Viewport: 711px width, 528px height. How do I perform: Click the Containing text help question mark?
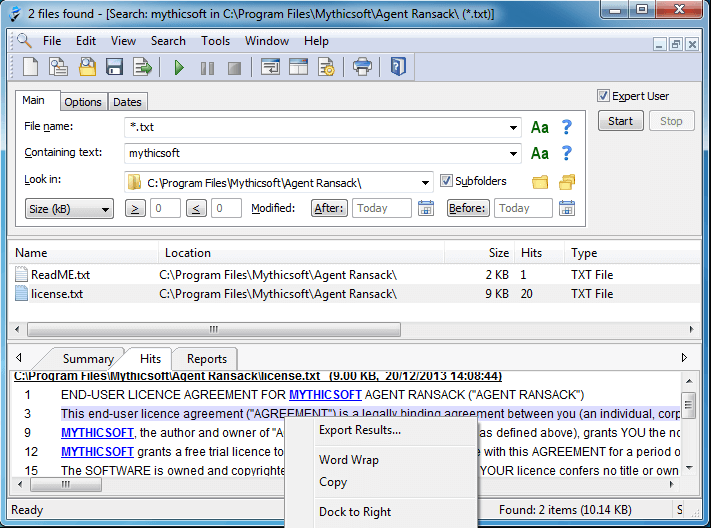click(566, 153)
